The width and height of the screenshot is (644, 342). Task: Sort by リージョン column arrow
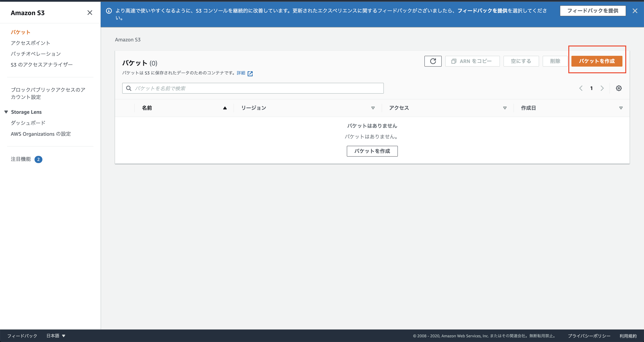coord(373,108)
